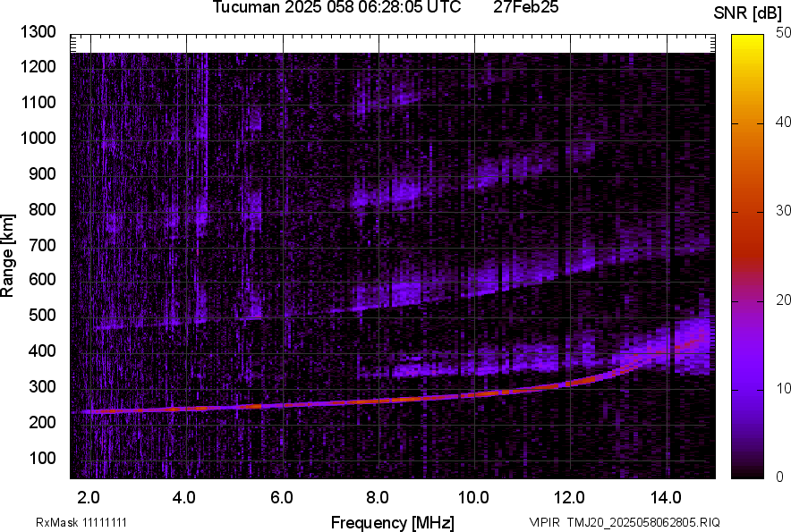Click the 50 tick label on the colorbar
Image resolution: width=791 pixels, height=532 pixels.
pos(784,33)
